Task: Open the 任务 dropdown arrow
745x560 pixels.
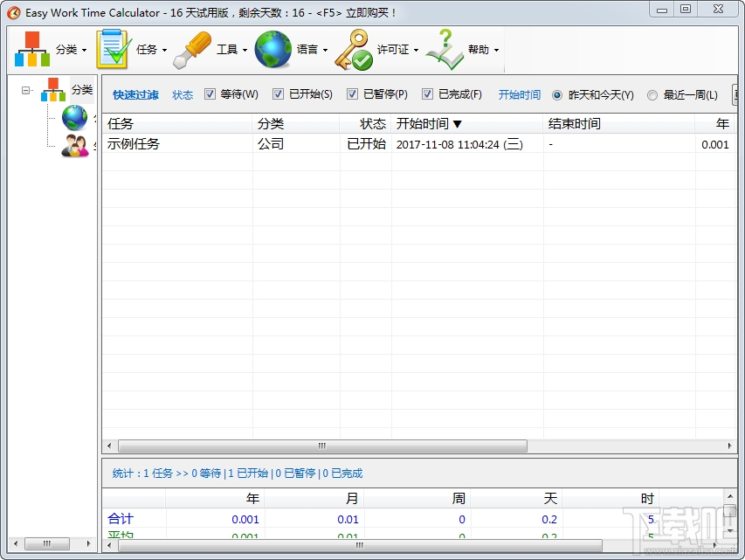Action: click(x=164, y=50)
